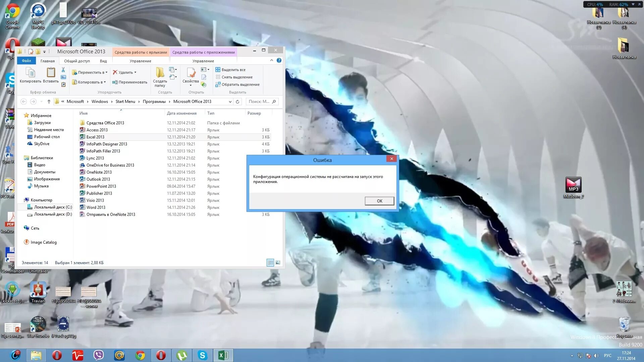Click Выделить все in the ribbon
This screenshot has width=644, height=362.
[230, 70]
